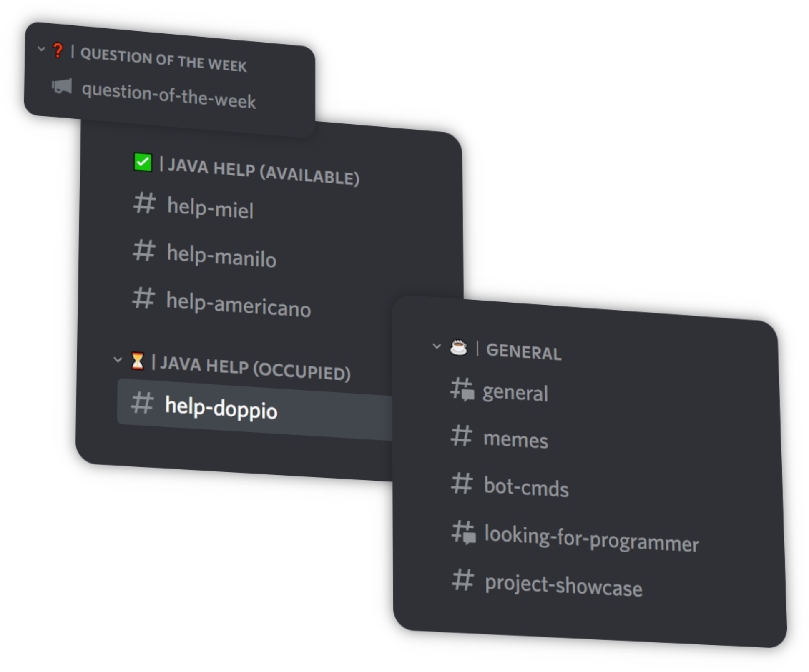Click thread hash icon beside looking-for-programmer
Image resolution: width=809 pixels, height=672 pixels.
463,532
